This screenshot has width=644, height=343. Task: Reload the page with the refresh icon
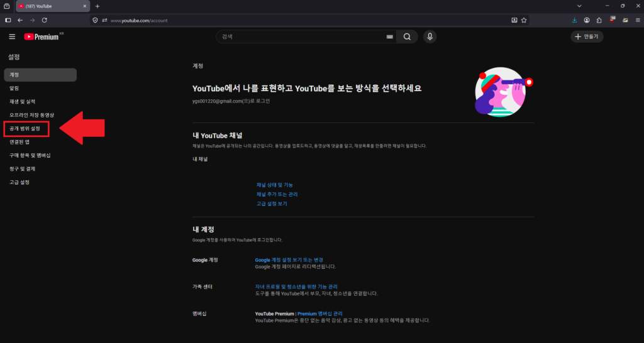45,20
